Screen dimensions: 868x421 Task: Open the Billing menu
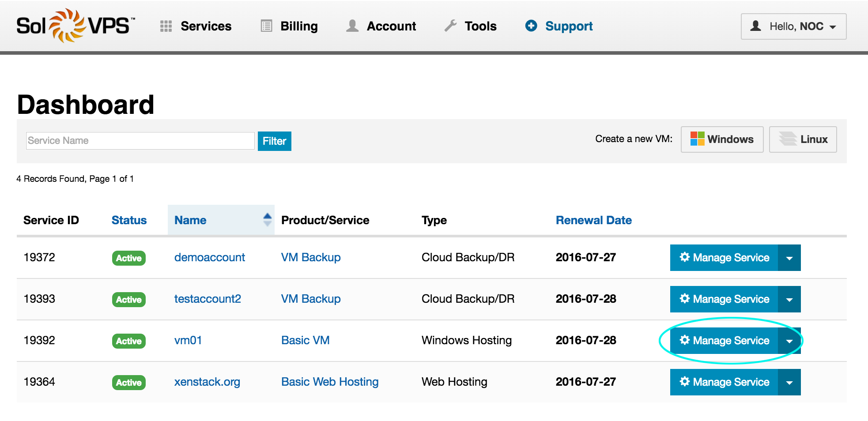tap(298, 26)
